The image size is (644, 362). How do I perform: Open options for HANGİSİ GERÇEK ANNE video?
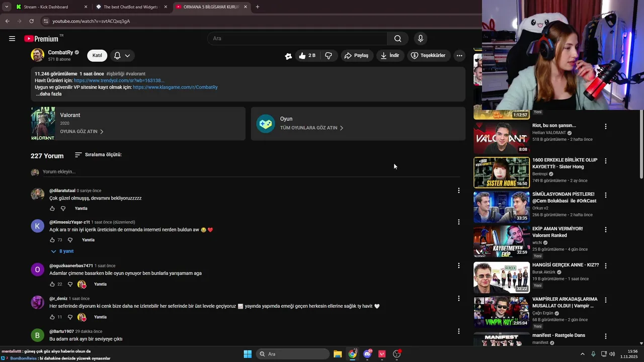(606, 266)
